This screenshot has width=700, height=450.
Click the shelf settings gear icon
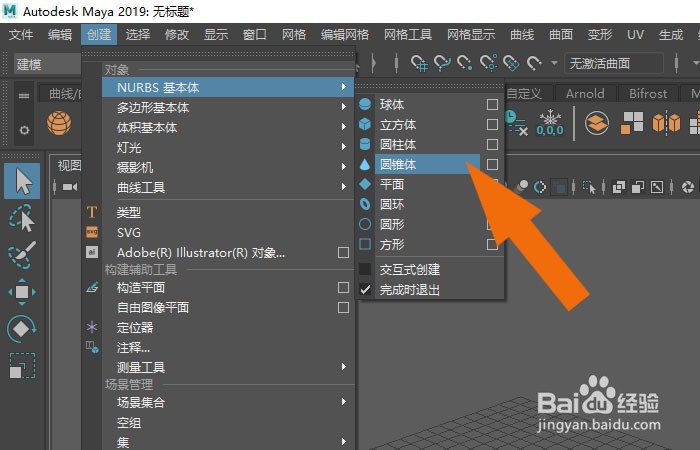coord(24,130)
